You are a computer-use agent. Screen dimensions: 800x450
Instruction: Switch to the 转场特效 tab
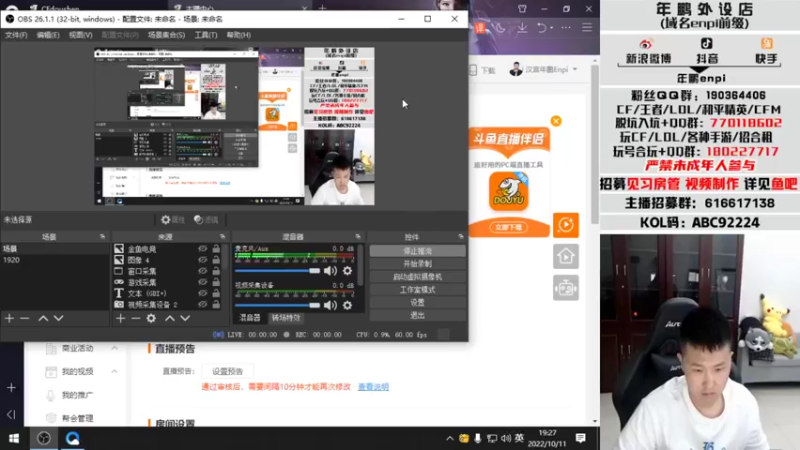click(x=286, y=318)
